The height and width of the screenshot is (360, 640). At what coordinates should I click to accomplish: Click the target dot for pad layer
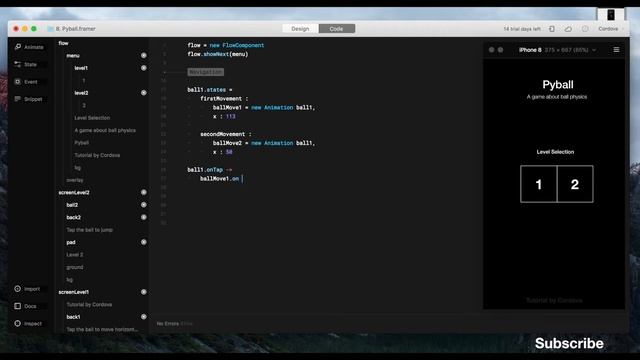tap(144, 242)
